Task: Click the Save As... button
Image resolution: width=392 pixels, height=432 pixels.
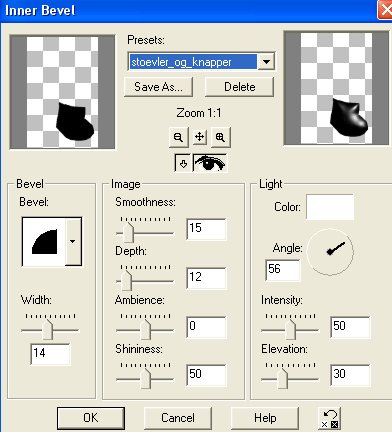Action: coord(158,87)
